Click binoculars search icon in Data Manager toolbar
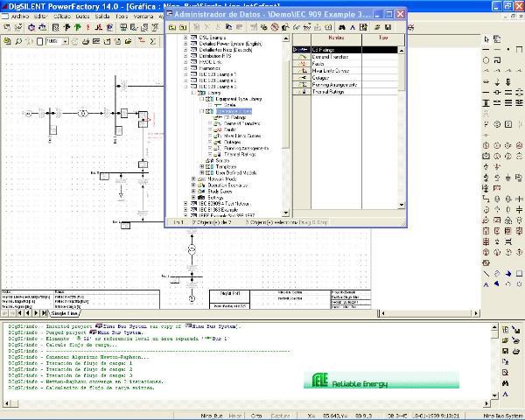Screen dimensions: 525x420 point(341,27)
